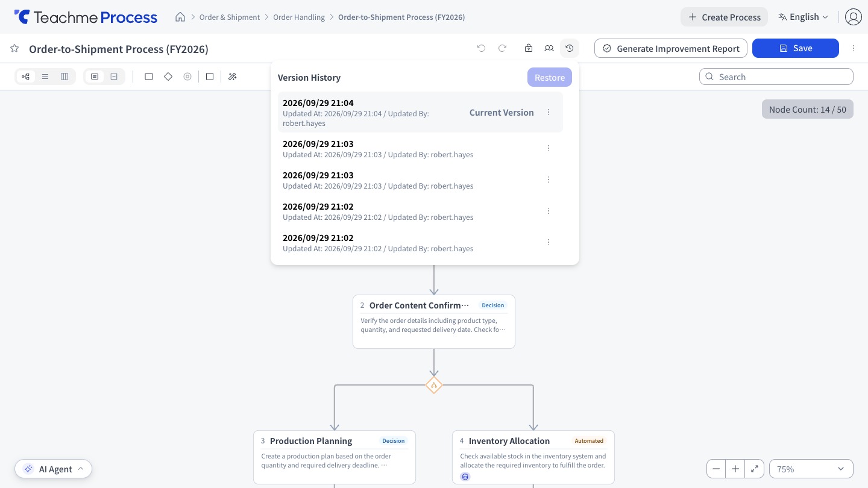Click the Order Handling breadcrumb
Viewport: 868px width, 488px height.
click(x=299, y=17)
